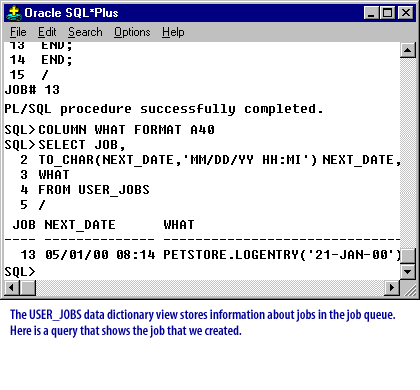The height and width of the screenshot is (390, 420).
Task: Click the last empty SQL> prompt
Action: coord(20,272)
